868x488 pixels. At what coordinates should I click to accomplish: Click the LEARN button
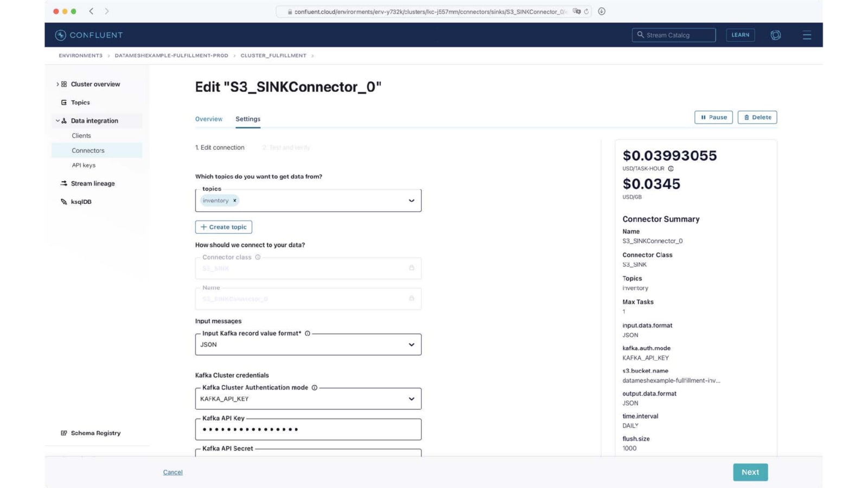pos(741,35)
